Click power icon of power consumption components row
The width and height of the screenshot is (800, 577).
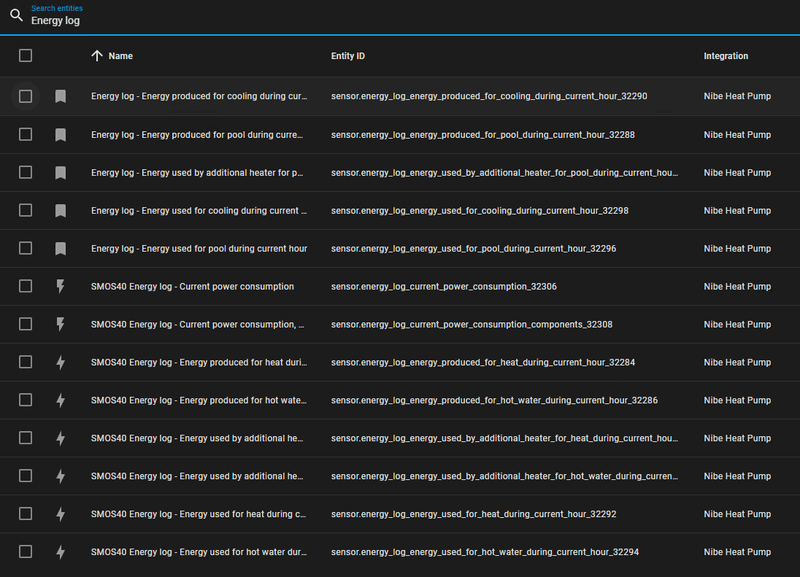tap(61, 324)
